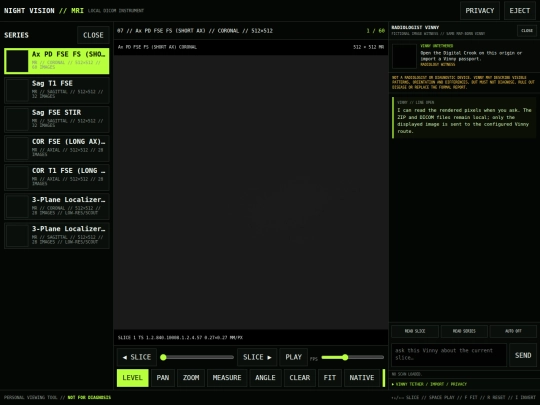The image size is (540, 405).
Task: Close the SERIES sidebar
Action: pos(93,35)
